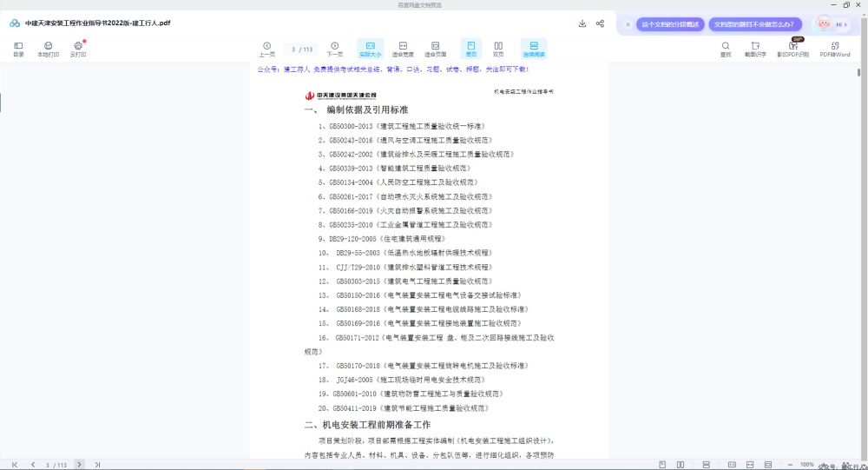
Task: Open 影印PDF识别 scanned PDF recognition
Action: click(792, 49)
